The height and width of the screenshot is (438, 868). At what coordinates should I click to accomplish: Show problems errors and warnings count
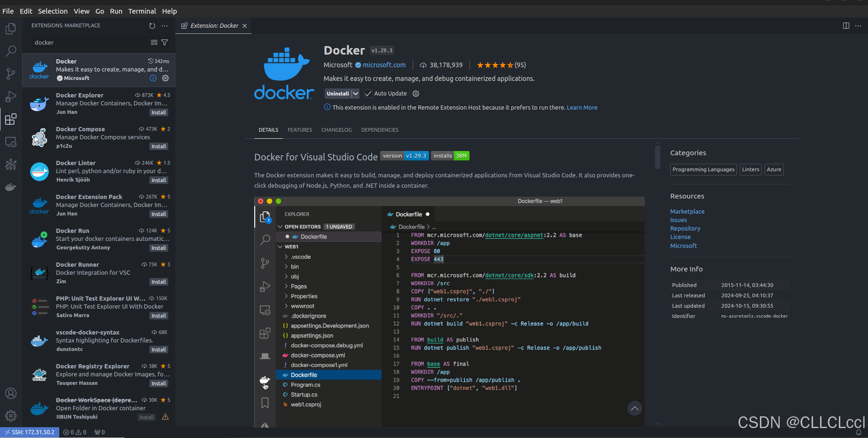click(75, 432)
